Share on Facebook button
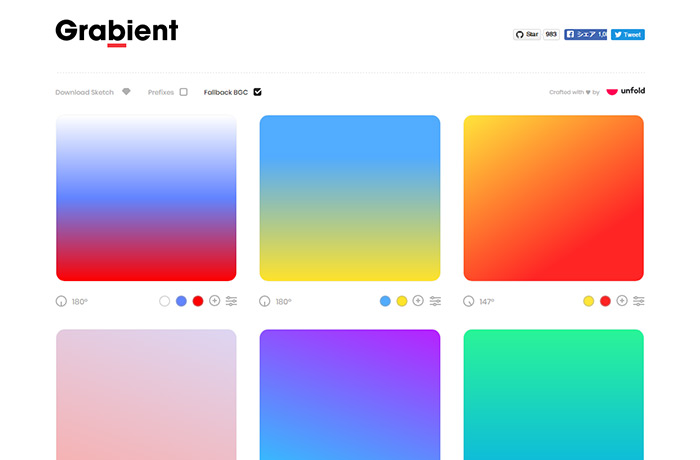This screenshot has height=460, width=700. pos(585,34)
